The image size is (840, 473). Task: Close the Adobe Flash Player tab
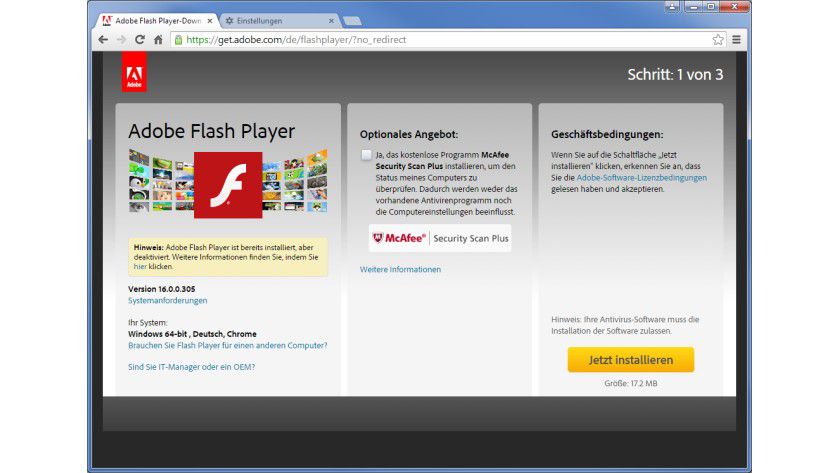coord(209,21)
